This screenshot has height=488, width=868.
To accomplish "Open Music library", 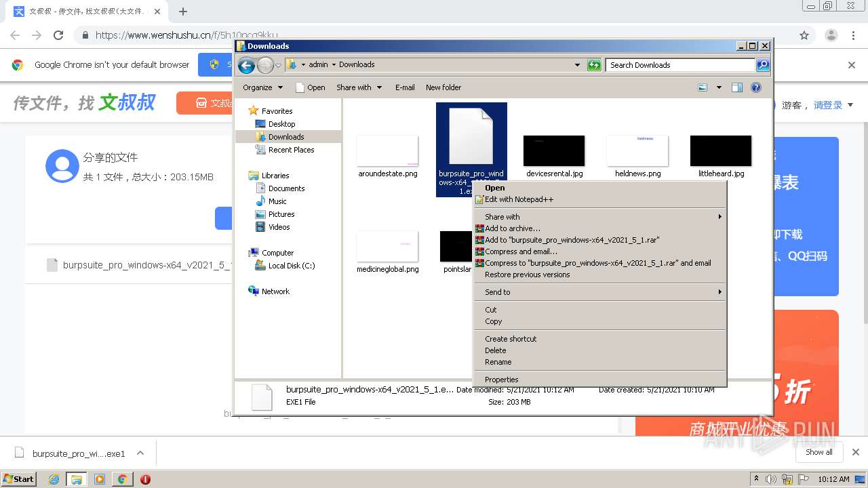I will click(x=277, y=201).
